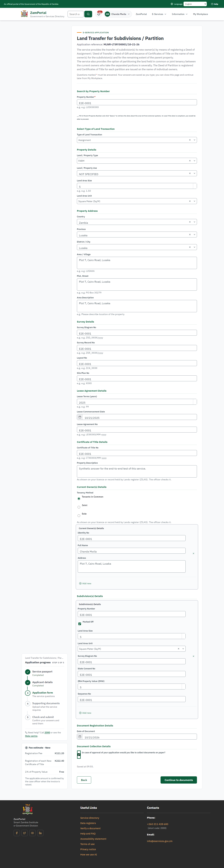Click the ZRA Property Value stepper
The image size is (224, 868).
pyautogui.click(x=183, y=686)
